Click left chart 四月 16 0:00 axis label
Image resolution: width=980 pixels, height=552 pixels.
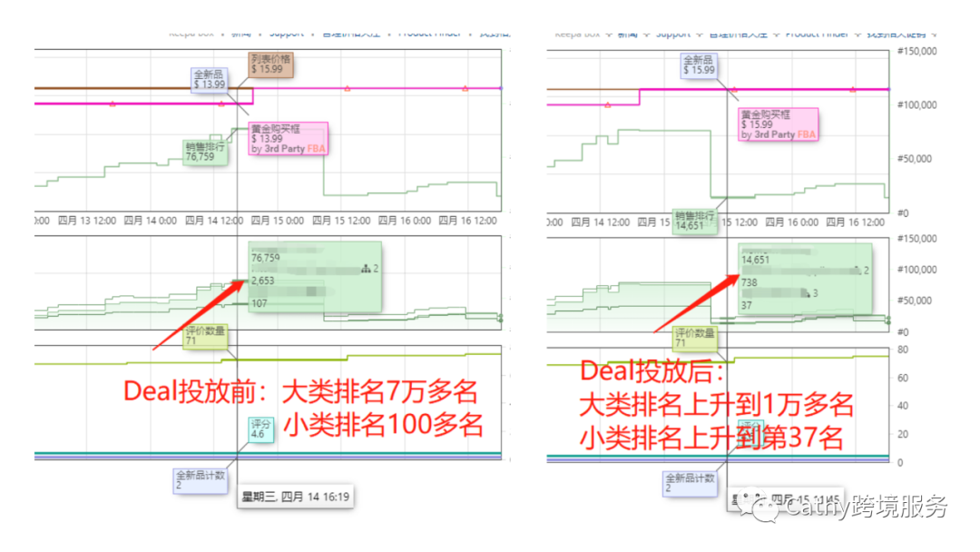[405, 221]
